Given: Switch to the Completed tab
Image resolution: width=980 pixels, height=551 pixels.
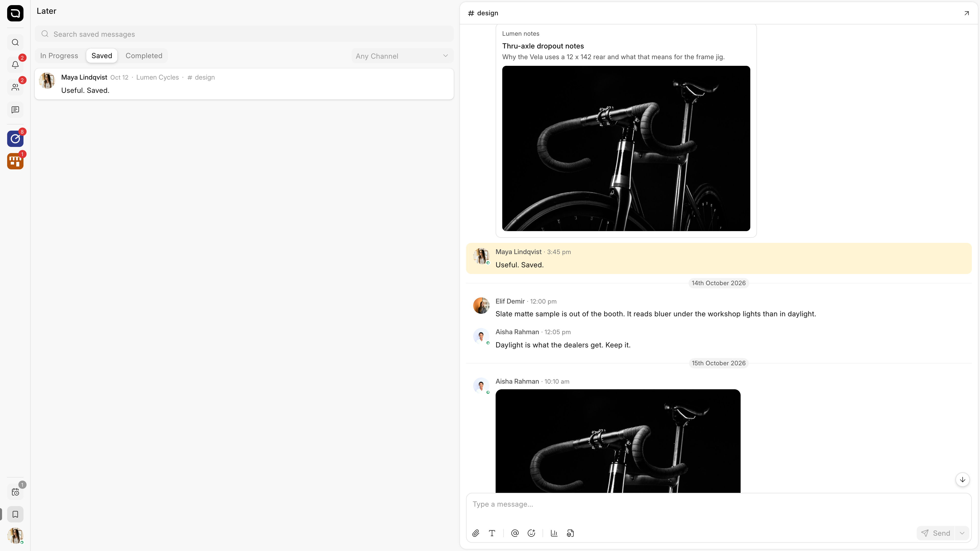Looking at the screenshot, I should pos(144,56).
